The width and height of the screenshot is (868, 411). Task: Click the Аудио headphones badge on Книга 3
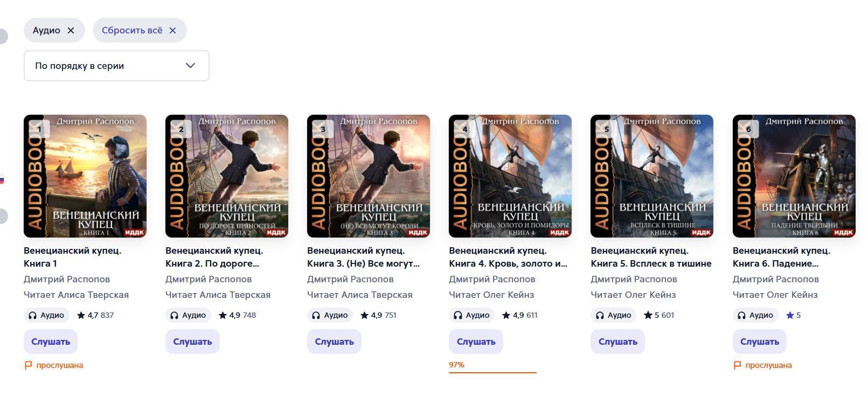[x=330, y=315]
